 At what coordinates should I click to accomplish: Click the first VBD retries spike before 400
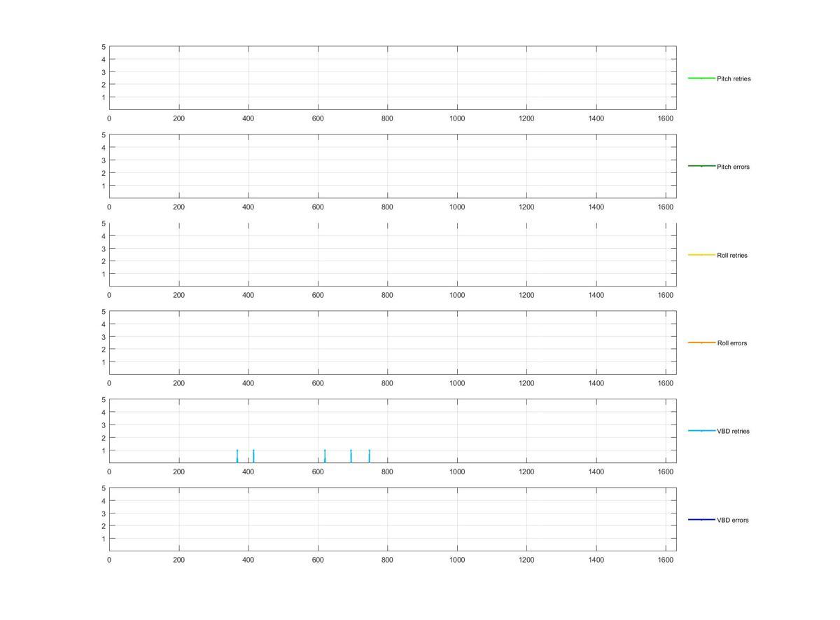[237, 456]
